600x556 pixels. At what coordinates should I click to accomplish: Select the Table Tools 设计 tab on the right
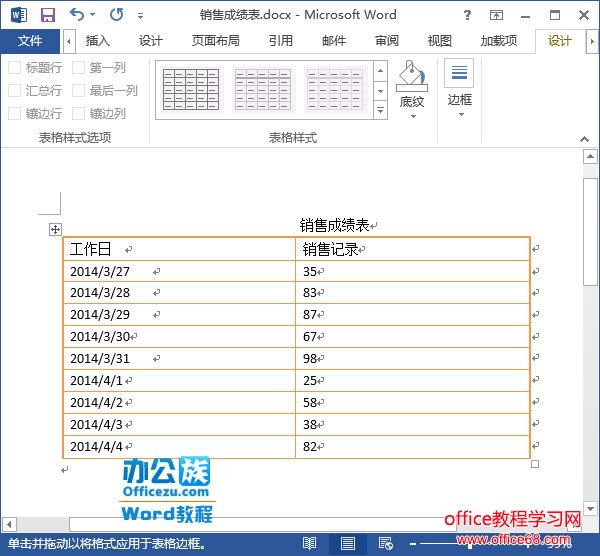click(559, 41)
